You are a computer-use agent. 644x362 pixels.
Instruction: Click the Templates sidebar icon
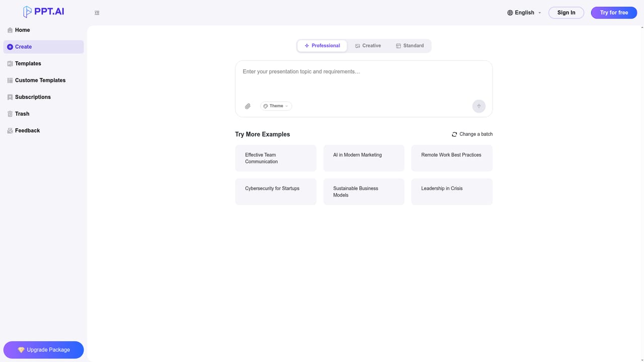[x=10, y=64]
